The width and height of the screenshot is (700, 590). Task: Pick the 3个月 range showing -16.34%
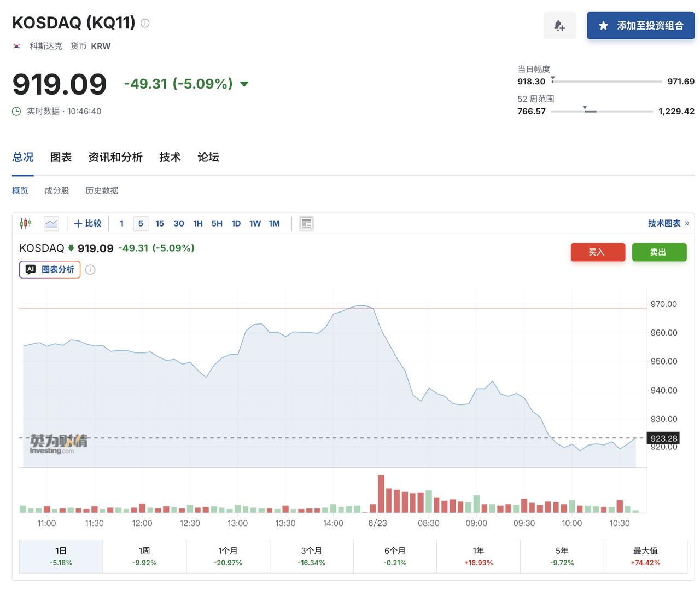312,556
